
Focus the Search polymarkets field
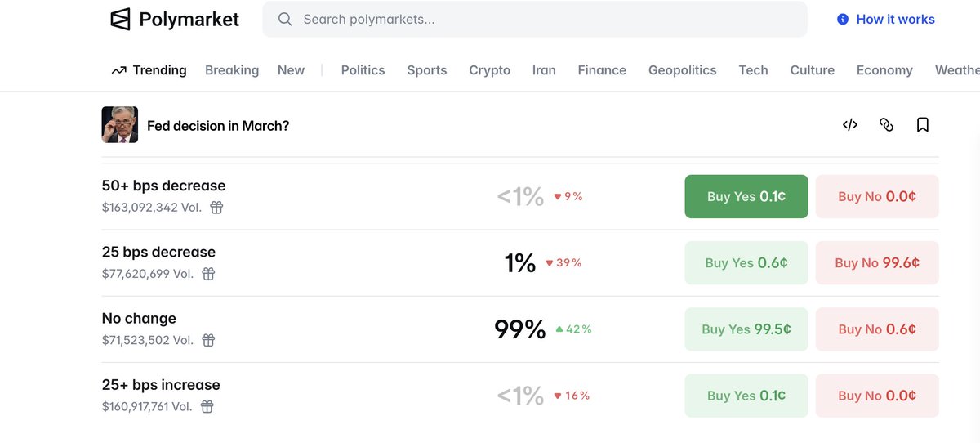535,19
